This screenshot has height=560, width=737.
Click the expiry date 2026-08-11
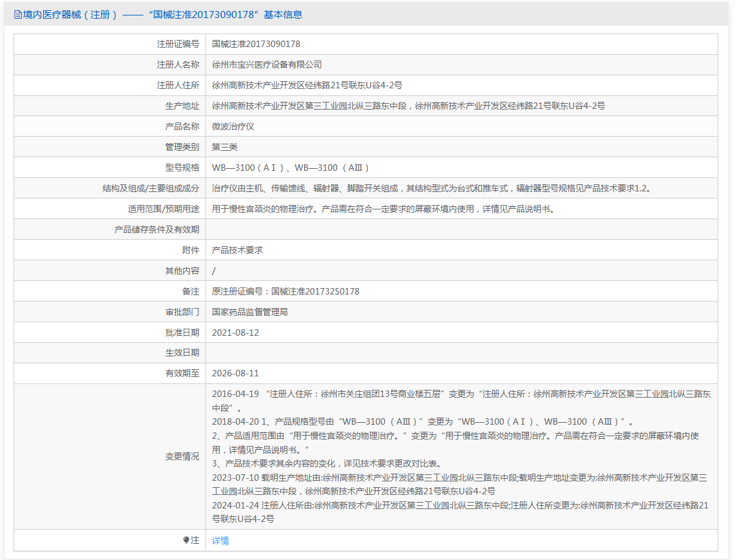tap(235, 373)
